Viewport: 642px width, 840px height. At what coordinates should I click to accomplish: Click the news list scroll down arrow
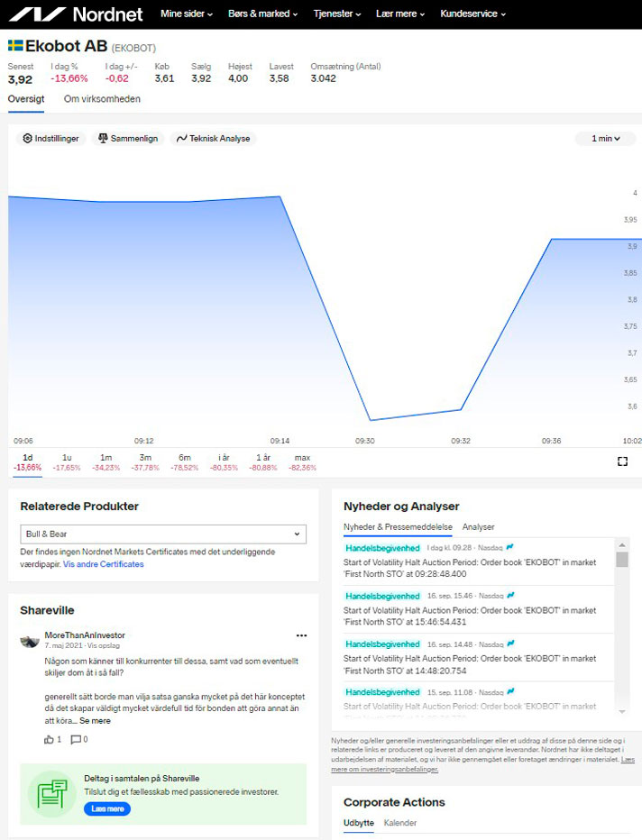[621, 711]
